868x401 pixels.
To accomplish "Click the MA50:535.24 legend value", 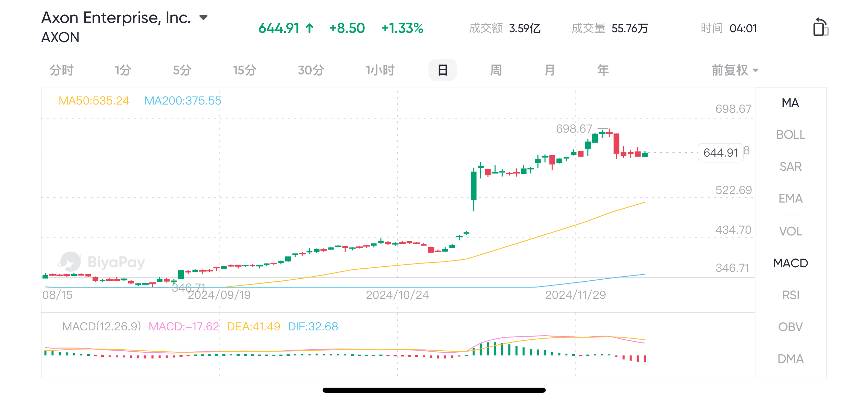I will click(x=94, y=101).
